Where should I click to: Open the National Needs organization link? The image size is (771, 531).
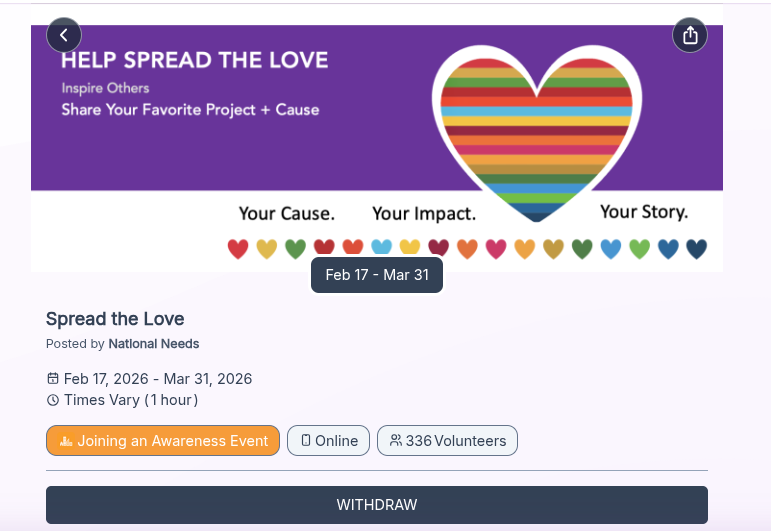coord(154,344)
